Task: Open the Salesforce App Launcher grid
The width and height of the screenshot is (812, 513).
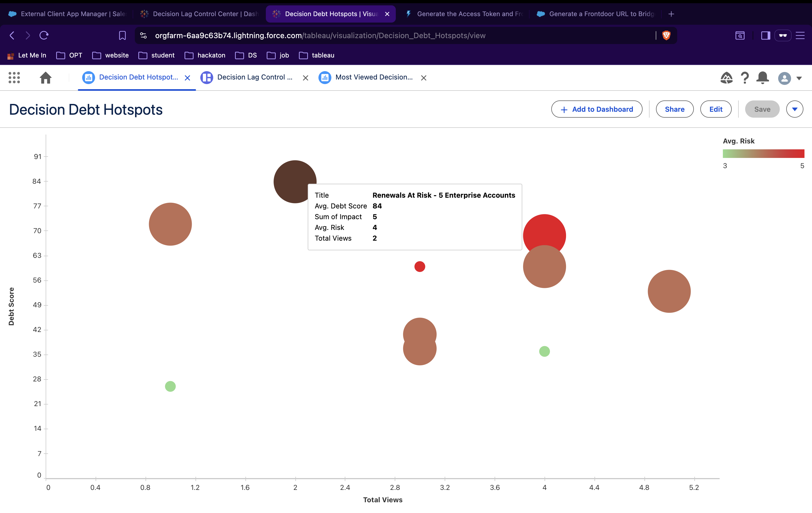Action: pyautogui.click(x=14, y=78)
